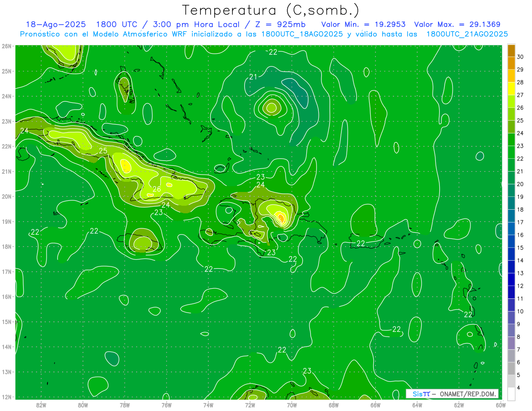Click the 76W longitude axis label
The width and height of the screenshot is (532, 411).
point(166,404)
